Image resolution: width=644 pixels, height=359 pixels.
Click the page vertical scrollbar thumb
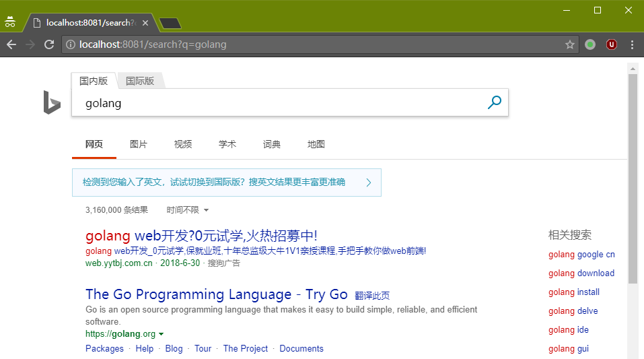pyautogui.click(x=633, y=179)
